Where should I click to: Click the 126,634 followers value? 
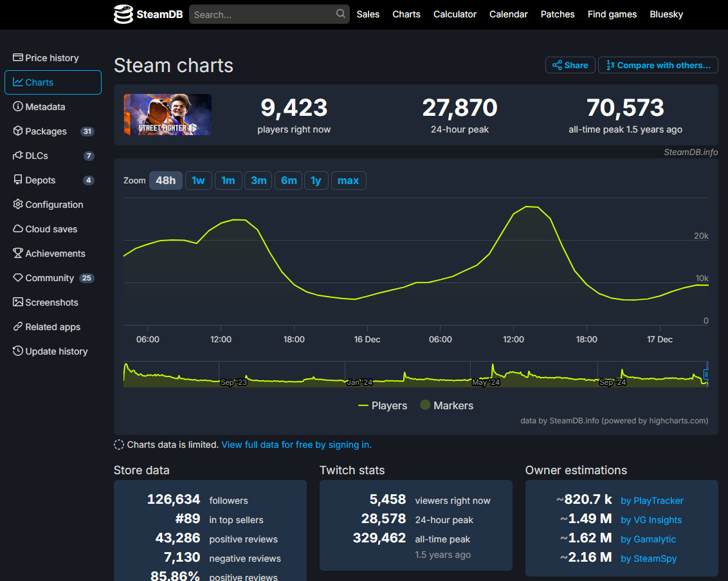tap(174, 499)
